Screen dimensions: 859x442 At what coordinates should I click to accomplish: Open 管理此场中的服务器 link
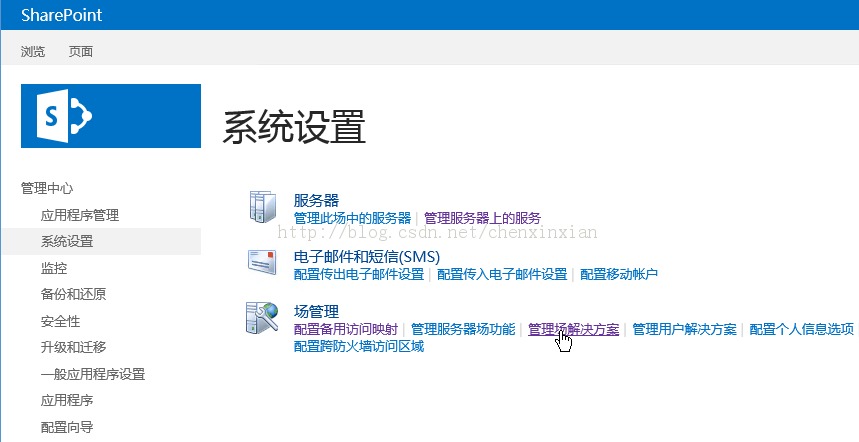[352, 218]
